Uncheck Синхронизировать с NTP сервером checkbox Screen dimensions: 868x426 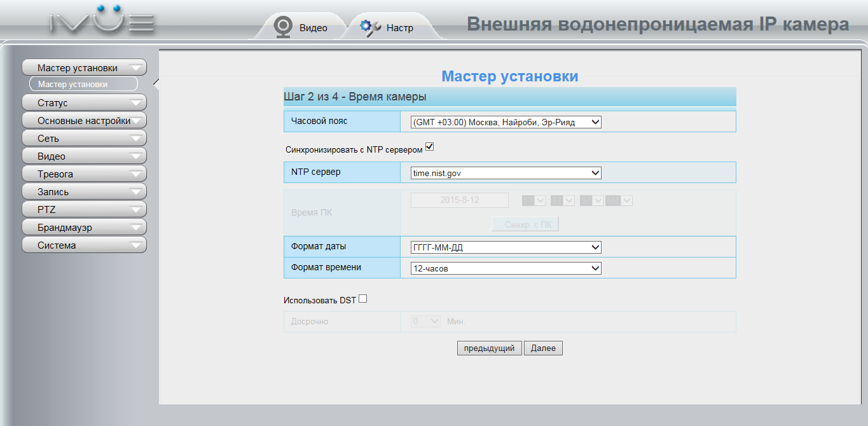coord(429,147)
